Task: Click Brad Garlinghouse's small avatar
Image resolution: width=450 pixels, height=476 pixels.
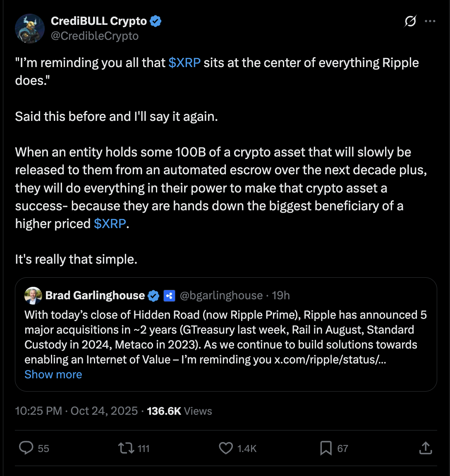Action: coord(33,296)
